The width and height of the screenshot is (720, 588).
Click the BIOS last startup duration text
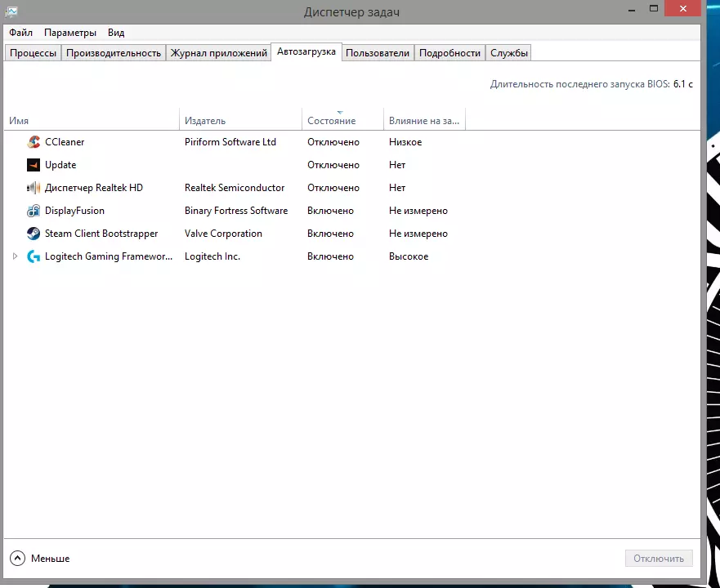tap(592, 84)
